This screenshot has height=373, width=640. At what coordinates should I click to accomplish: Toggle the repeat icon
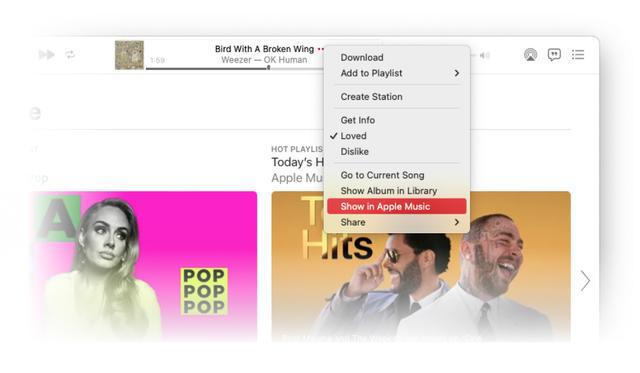click(x=70, y=54)
